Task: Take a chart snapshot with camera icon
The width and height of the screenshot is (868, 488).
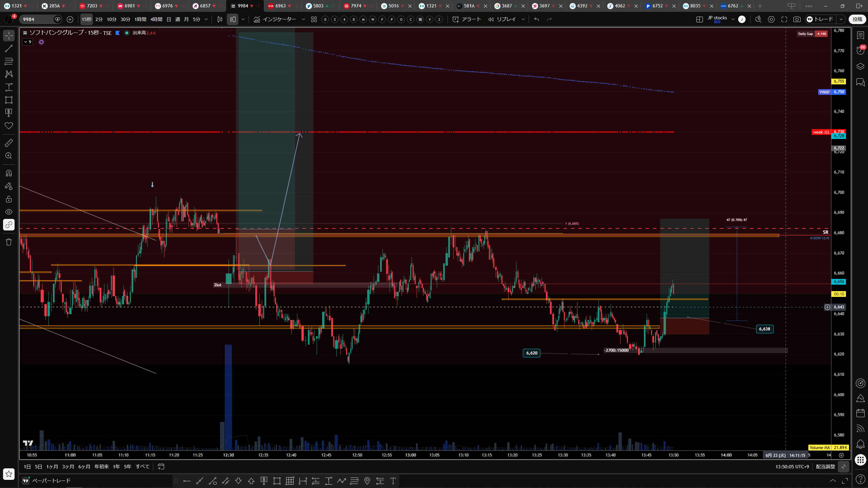Action: point(797,19)
